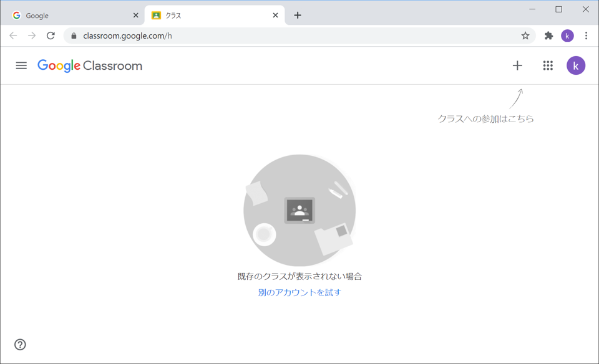The width and height of the screenshot is (599, 364).
Task: Close the Chrome window
Action: point(585,9)
